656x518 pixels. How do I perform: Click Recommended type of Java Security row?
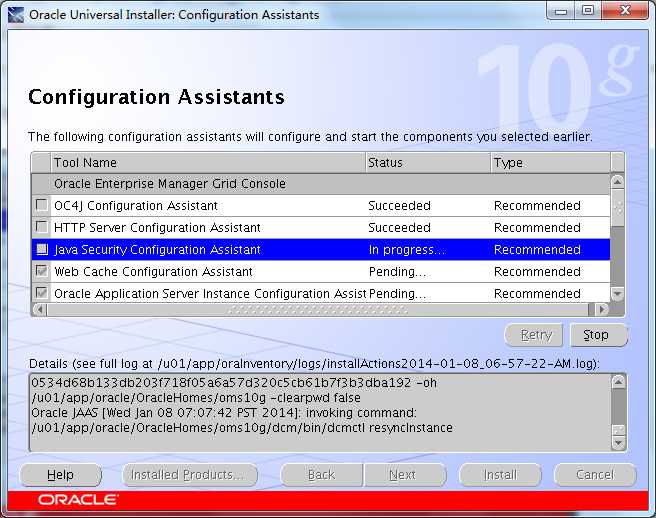[537, 249]
